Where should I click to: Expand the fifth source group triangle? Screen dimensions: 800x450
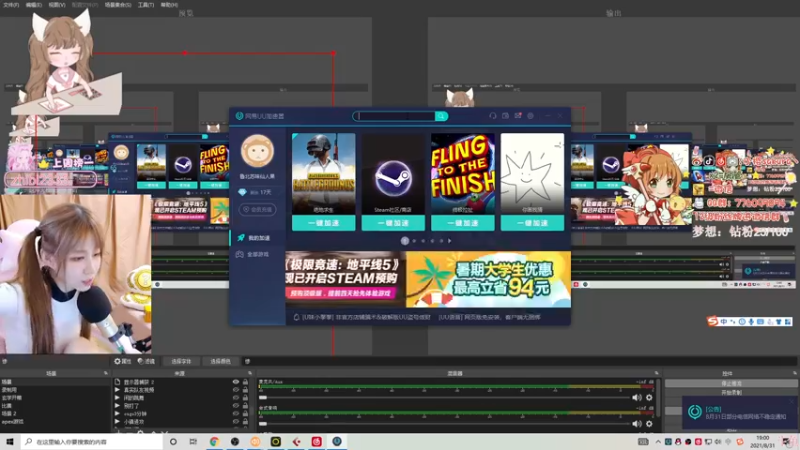tap(117, 414)
